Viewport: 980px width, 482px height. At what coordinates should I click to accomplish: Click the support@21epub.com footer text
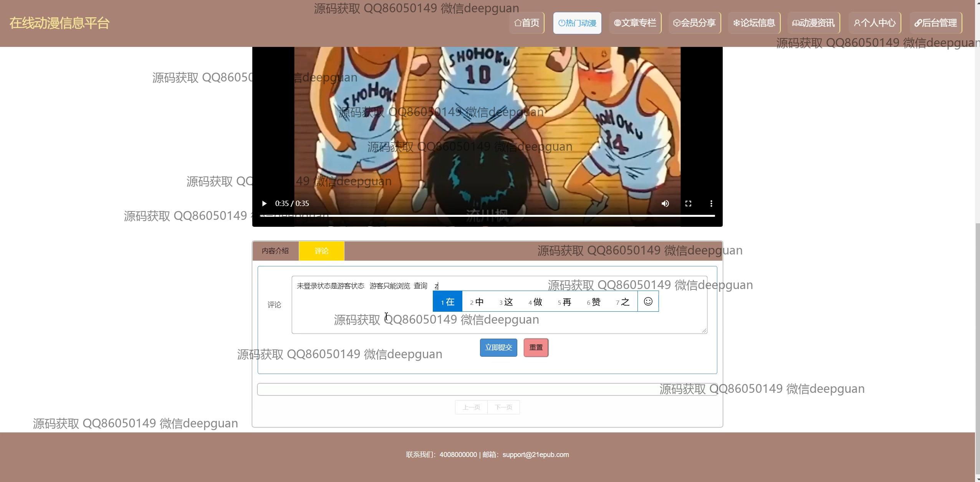coord(536,455)
